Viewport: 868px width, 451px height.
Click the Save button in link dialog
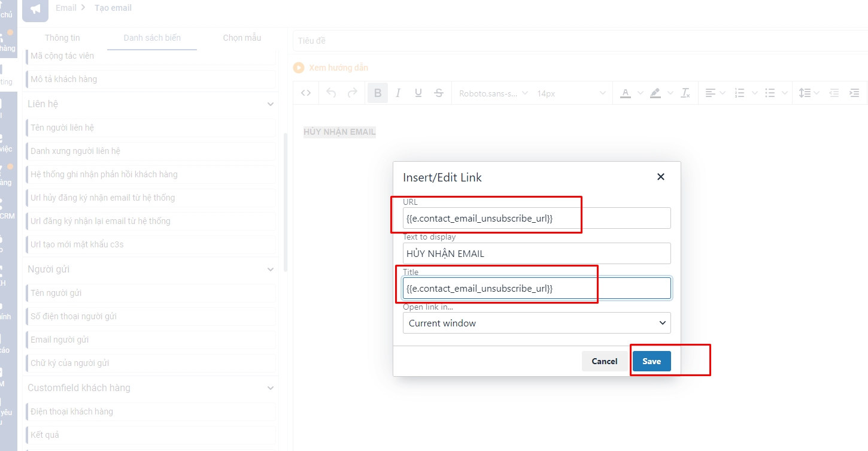(x=651, y=361)
